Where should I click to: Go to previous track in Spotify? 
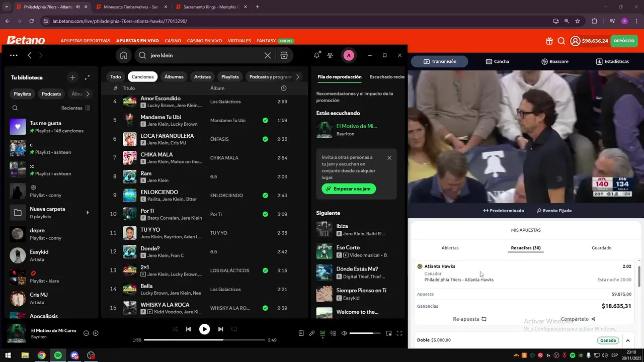pyautogui.click(x=188, y=329)
